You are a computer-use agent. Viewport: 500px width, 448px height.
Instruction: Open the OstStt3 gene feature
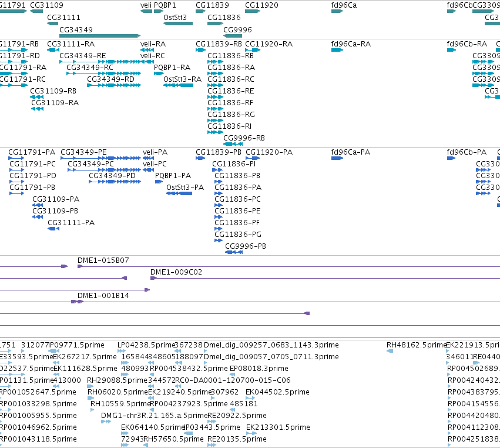coord(178,24)
